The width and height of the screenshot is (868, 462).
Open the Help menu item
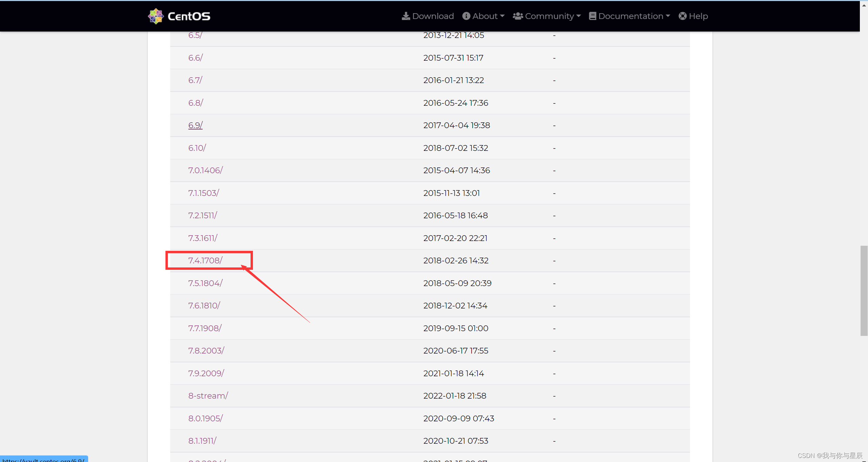(x=698, y=16)
